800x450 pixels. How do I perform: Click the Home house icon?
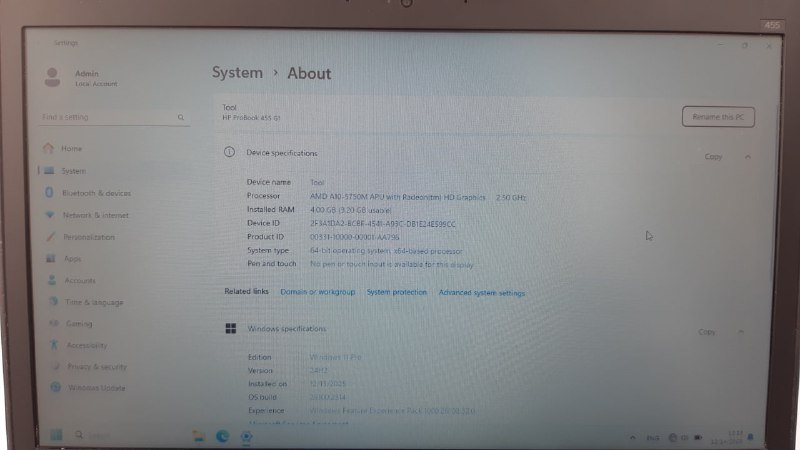48,148
